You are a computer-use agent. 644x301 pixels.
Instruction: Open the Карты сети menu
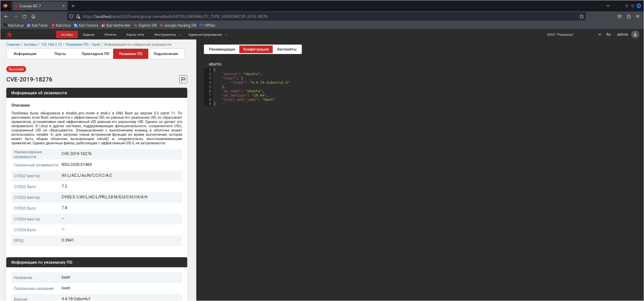click(135, 35)
